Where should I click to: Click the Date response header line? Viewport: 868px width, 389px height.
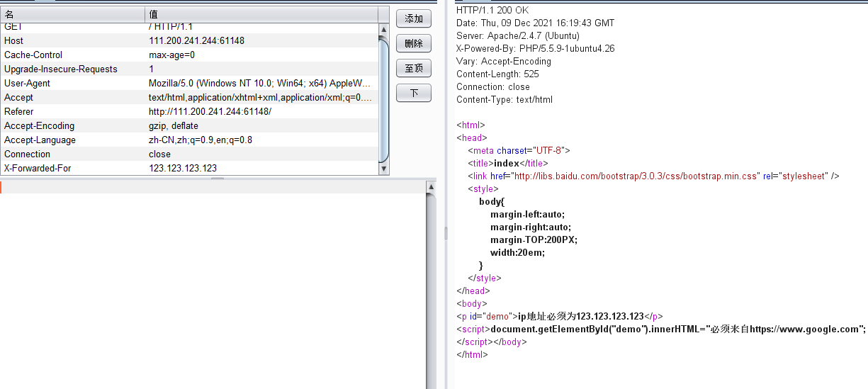tap(536, 23)
